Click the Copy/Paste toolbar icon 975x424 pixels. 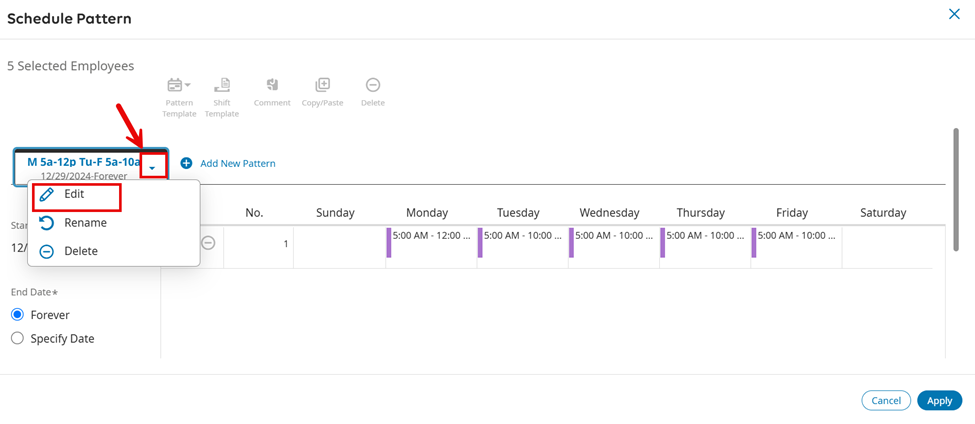(x=322, y=86)
